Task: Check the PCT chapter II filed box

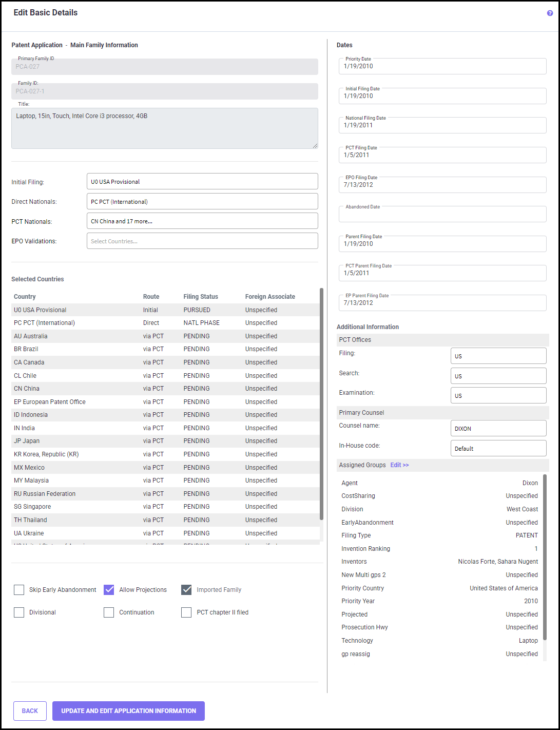Action: click(186, 612)
